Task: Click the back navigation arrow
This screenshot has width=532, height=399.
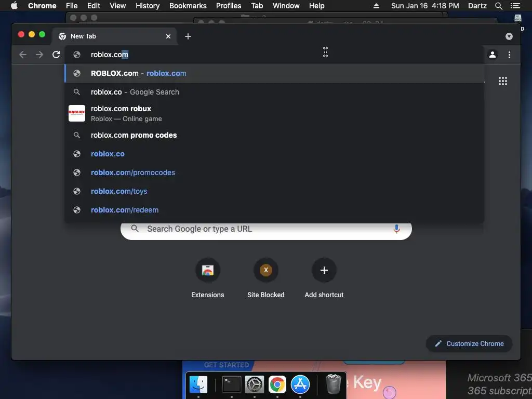Action: (x=23, y=55)
